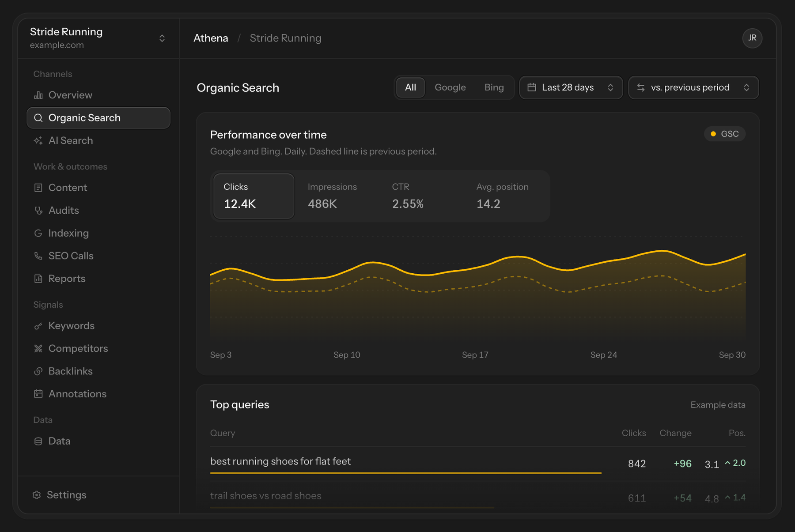Open the vs. previous period dropdown
The image size is (795, 532).
[693, 87]
